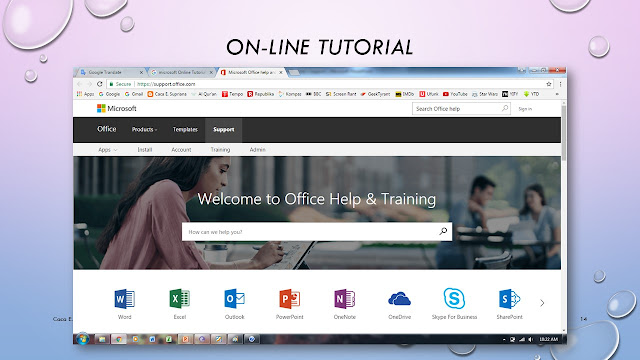Click the Windows Start orb

(x=83, y=339)
